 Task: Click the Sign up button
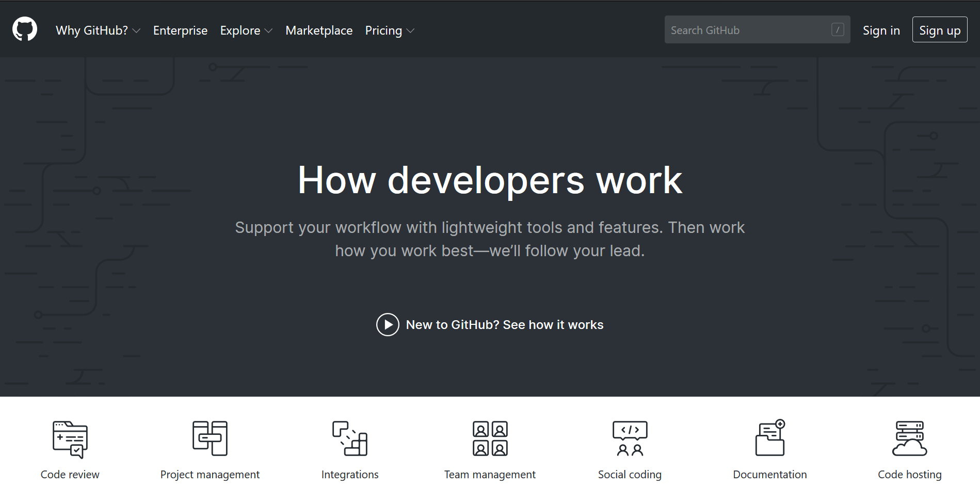coord(940,30)
